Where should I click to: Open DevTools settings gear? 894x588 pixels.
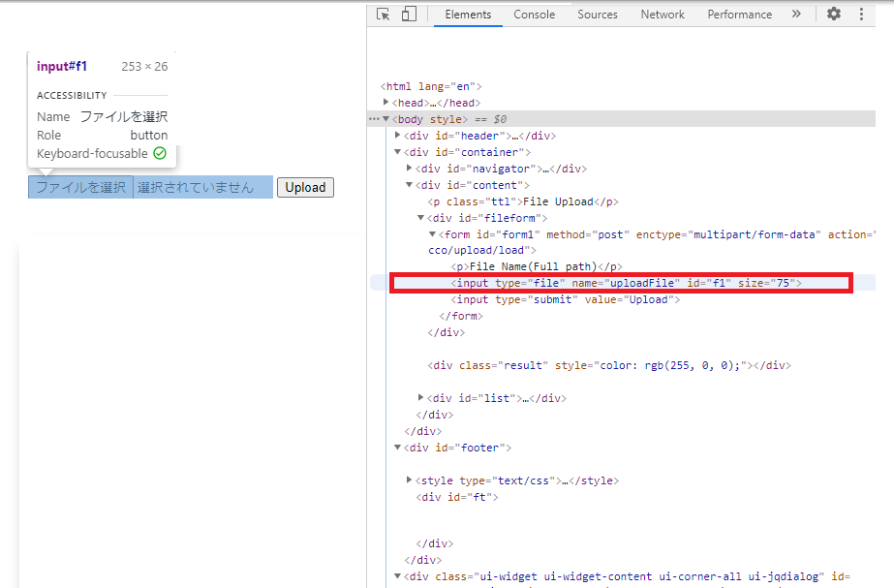point(834,14)
